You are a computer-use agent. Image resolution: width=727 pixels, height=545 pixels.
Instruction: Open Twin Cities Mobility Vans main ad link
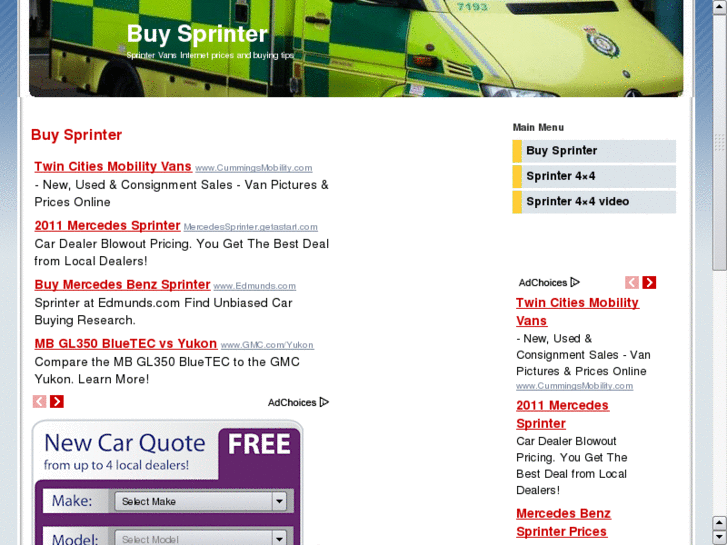pos(113,167)
